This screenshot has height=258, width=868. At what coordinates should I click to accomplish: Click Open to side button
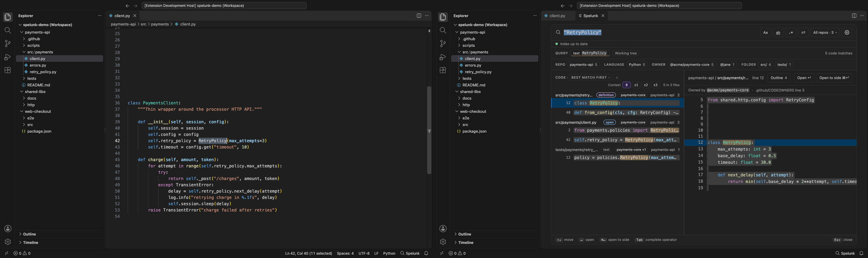click(834, 78)
